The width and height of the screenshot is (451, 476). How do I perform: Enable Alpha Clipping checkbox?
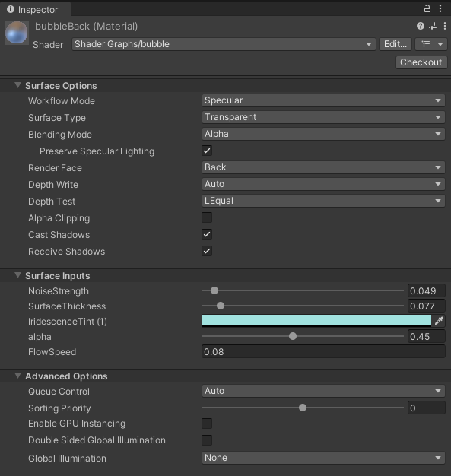[207, 217]
